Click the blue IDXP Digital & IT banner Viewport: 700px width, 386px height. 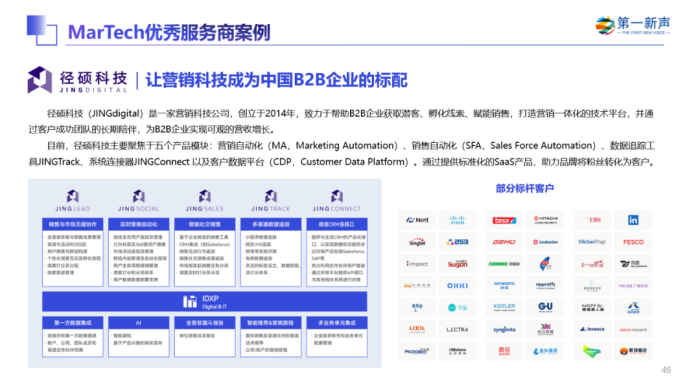coord(204,302)
